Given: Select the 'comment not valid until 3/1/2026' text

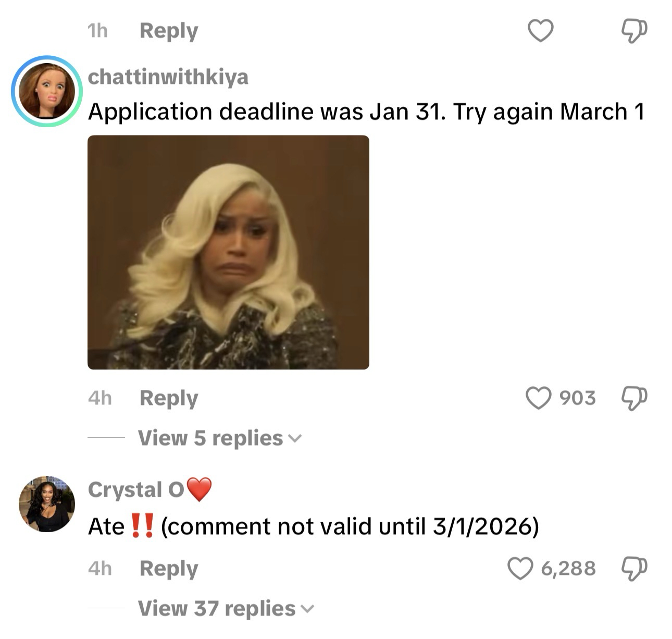Looking at the screenshot, I should coord(350,526).
